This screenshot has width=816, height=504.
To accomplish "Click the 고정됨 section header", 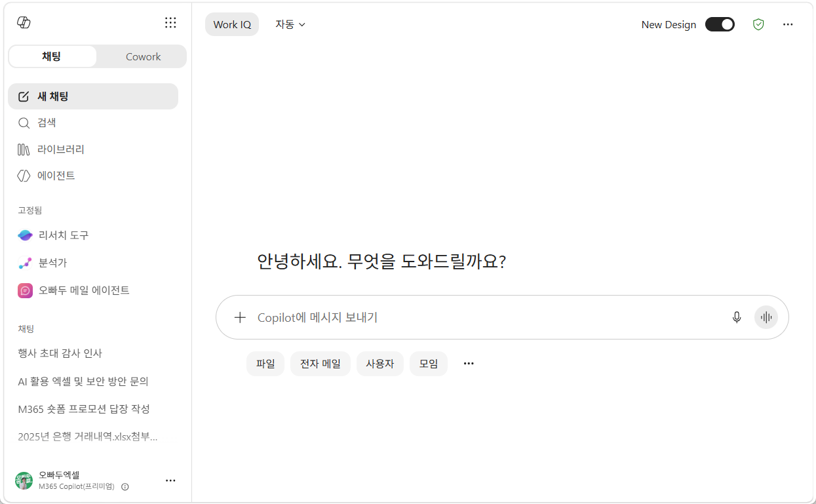I will (30, 210).
